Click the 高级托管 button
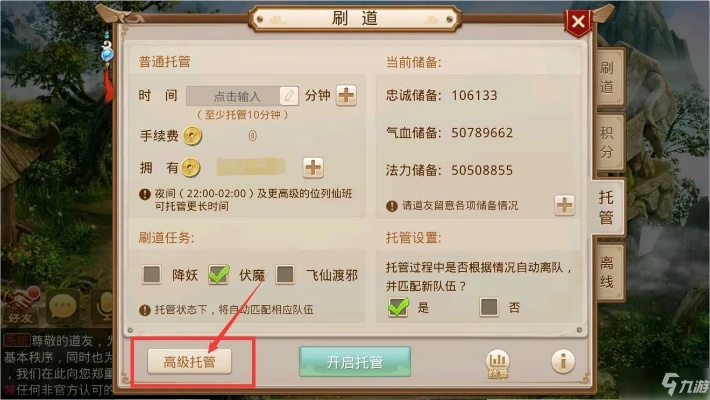Screen dimensions: 710x400 pos(189,361)
